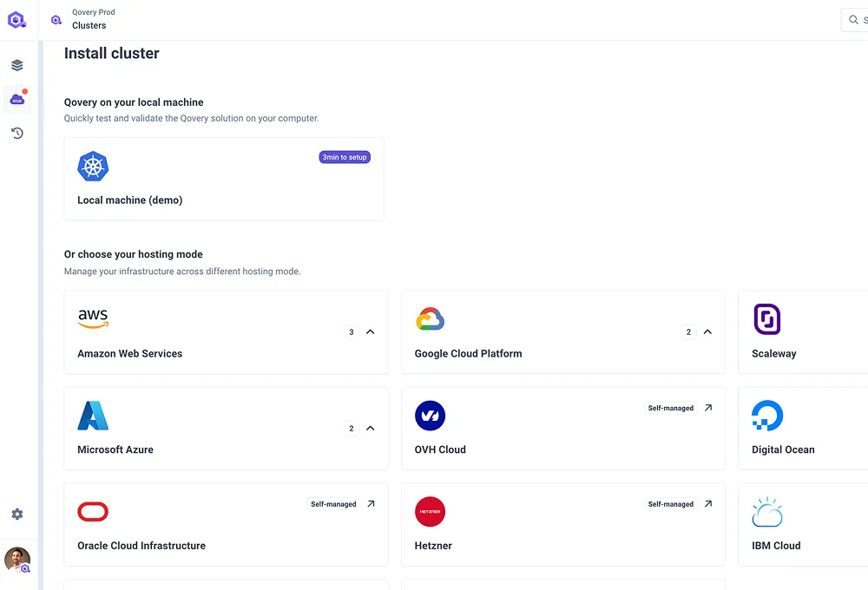Open the environments layers icon in sidebar

pos(17,65)
